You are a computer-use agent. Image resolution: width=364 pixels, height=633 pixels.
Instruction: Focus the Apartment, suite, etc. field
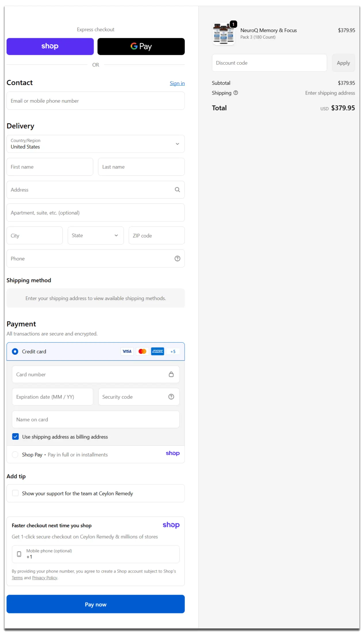coord(95,213)
